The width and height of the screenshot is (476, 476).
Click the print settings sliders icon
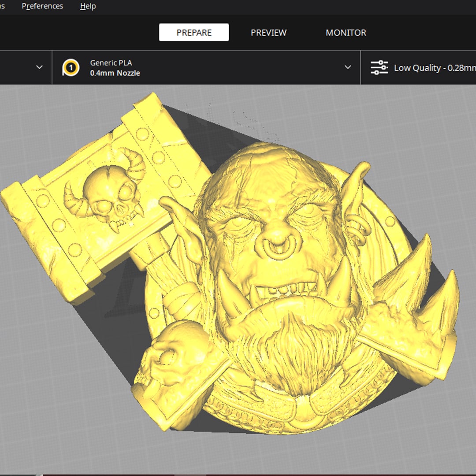(x=379, y=67)
